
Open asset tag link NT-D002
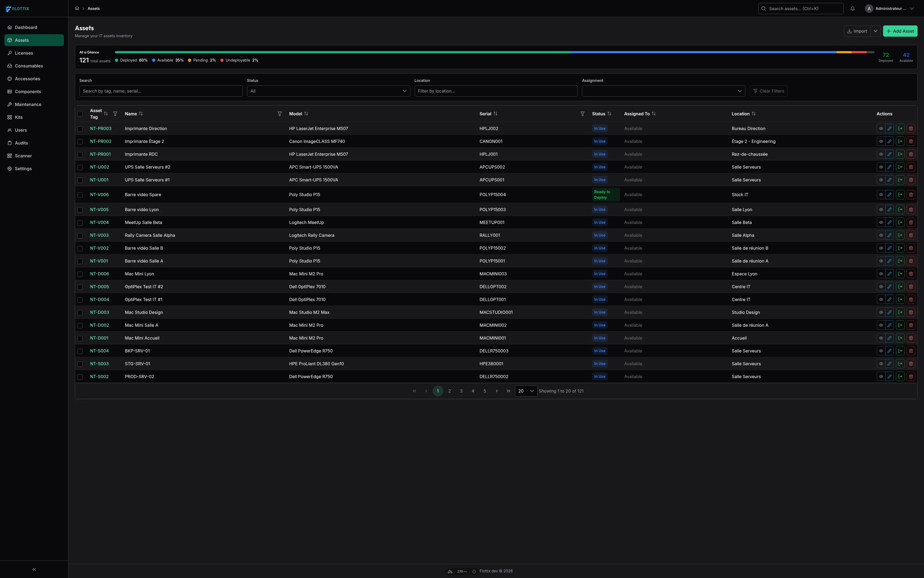(99, 325)
